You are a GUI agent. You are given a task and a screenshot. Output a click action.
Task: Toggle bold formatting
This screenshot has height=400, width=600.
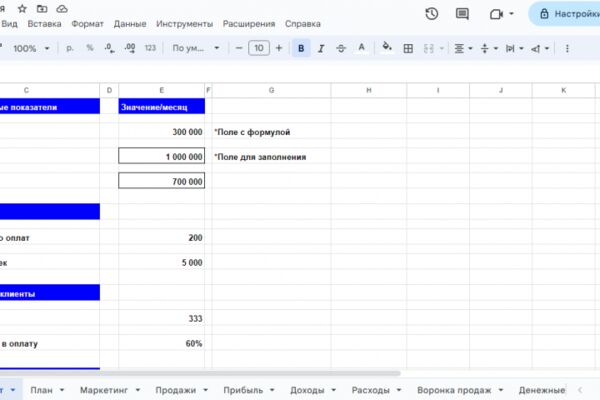301,48
